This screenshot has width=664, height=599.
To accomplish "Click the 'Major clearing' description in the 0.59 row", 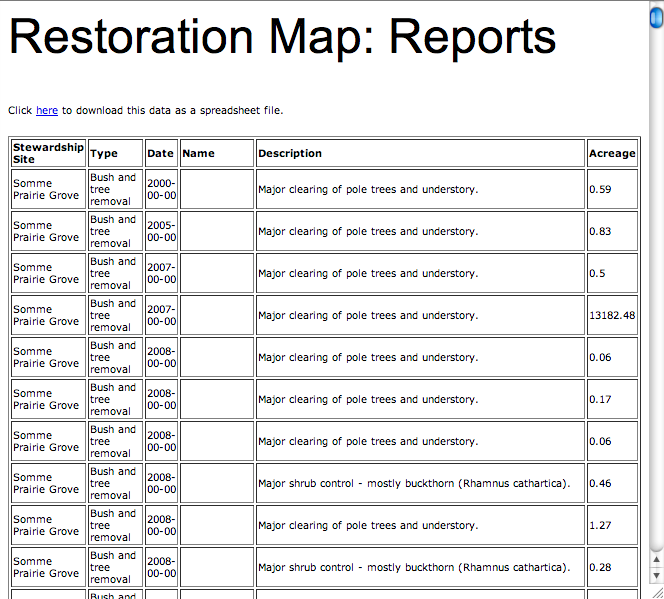I will 368,189.
